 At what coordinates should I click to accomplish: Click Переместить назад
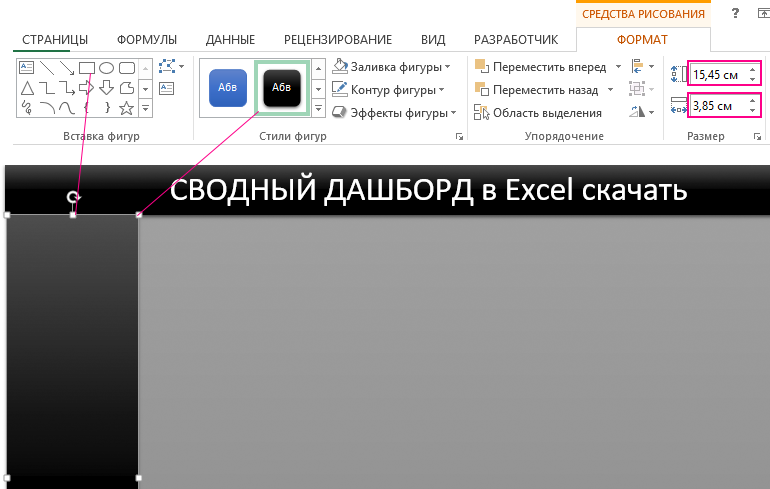(537, 90)
